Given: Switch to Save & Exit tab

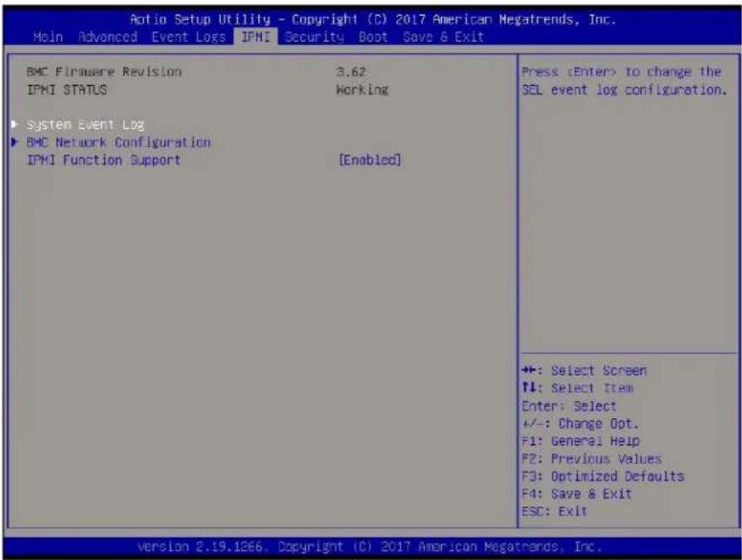Looking at the screenshot, I should [x=443, y=37].
